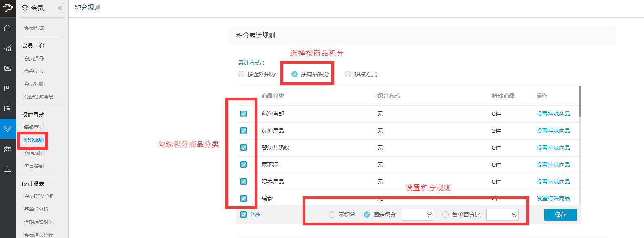
Task: Open 设置特殊商品 for 婴幼儿奶粉
Action: click(553, 148)
